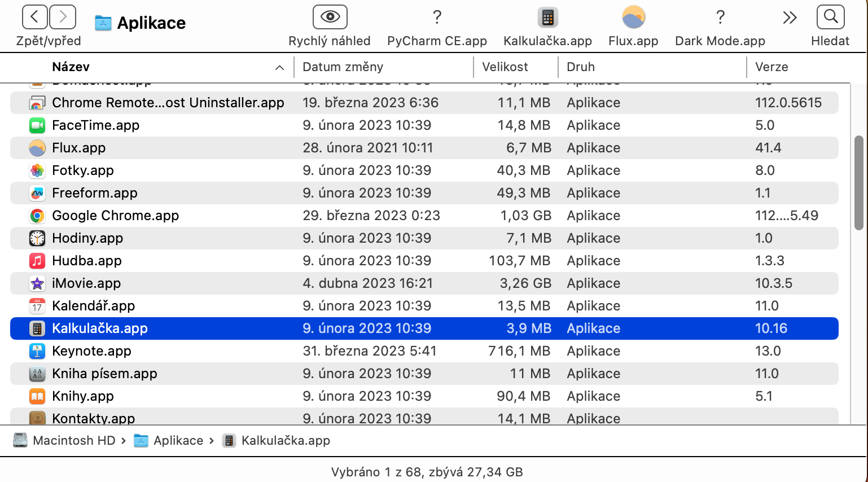
Task: Click the size value 103,7 MB
Action: point(520,261)
